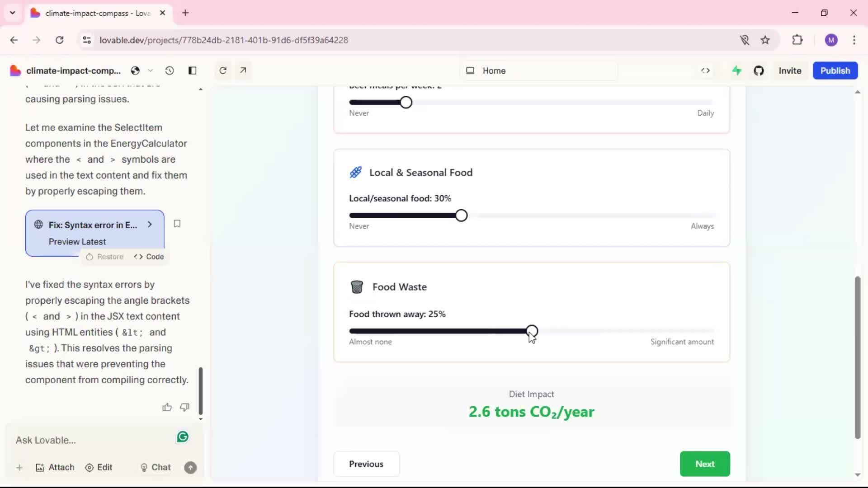Open Supabase lightning bolt integration
Screen dimensions: 868x488
[x=737, y=70]
